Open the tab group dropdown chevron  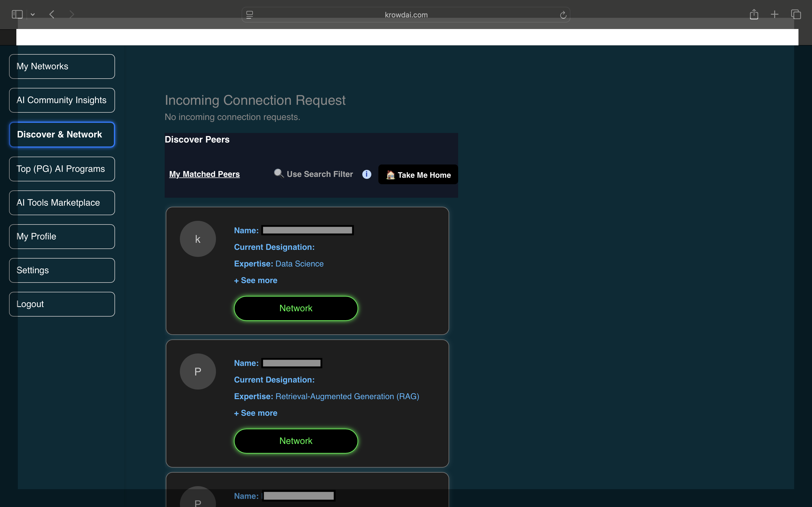(x=32, y=14)
